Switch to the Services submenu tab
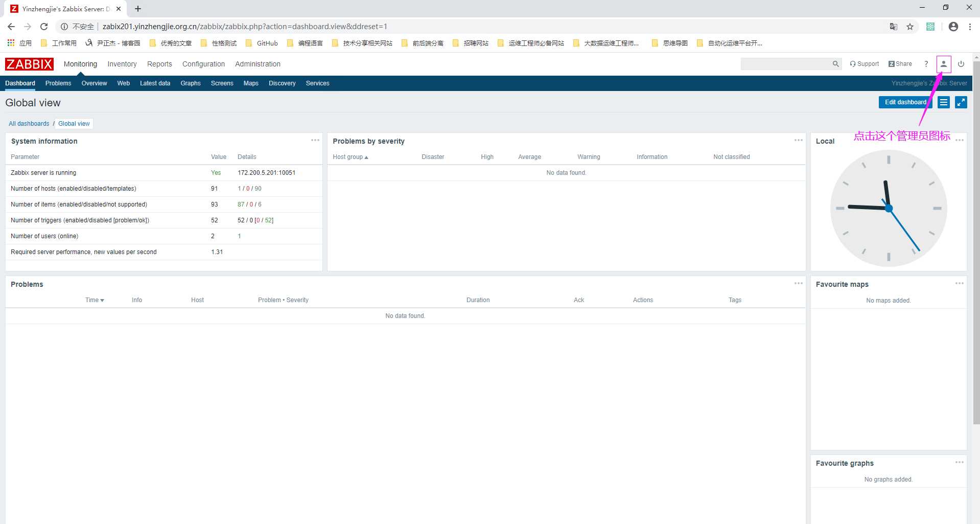This screenshot has width=980, height=524. (317, 83)
